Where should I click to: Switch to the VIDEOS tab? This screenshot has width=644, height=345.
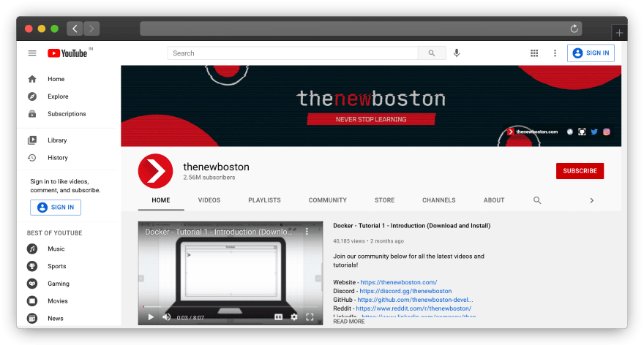coord(209,200)
